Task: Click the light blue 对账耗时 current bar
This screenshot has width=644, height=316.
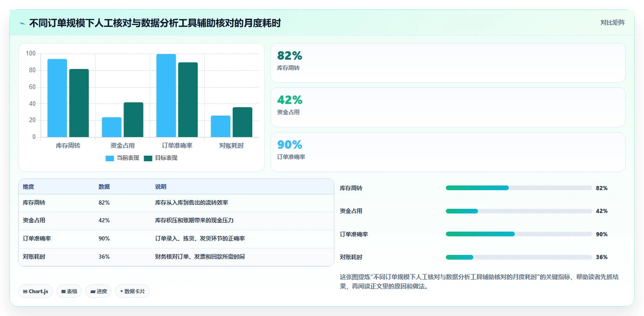Action: [221, 126]
